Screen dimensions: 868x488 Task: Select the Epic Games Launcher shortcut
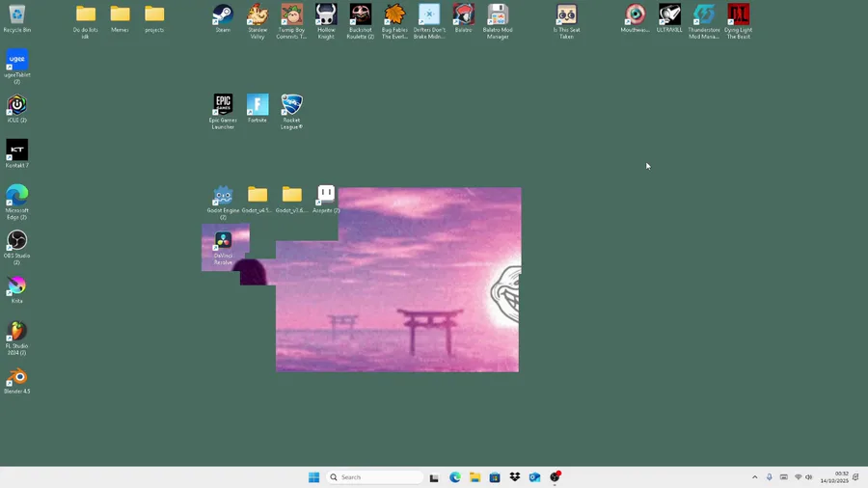click(x=223, y=112)
